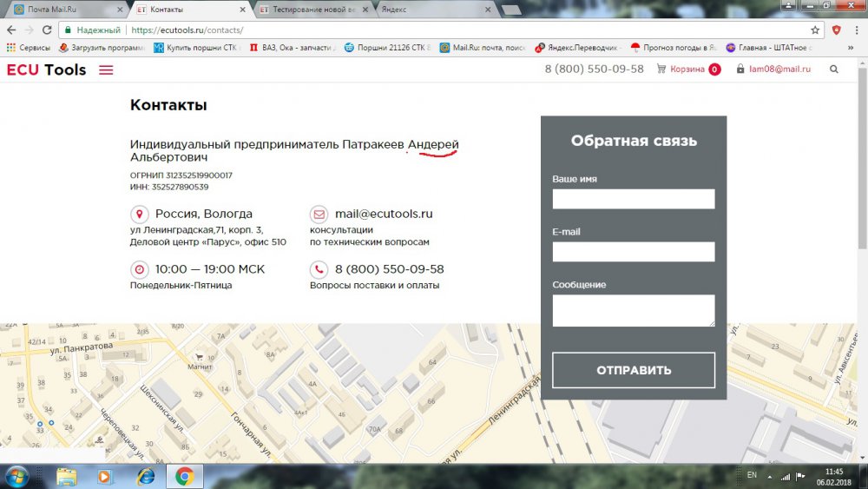Click the red clock working hours icon

(x=140, y=270)
